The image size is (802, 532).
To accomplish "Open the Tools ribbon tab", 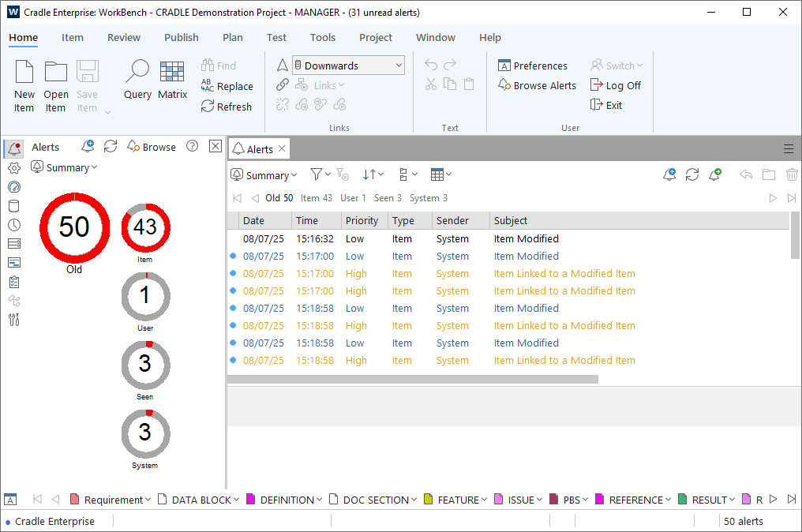I will tap(322, 37).
